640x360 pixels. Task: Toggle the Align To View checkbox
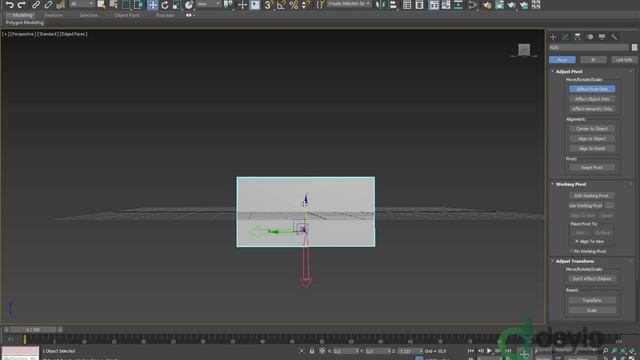click(x=577, y=242)
